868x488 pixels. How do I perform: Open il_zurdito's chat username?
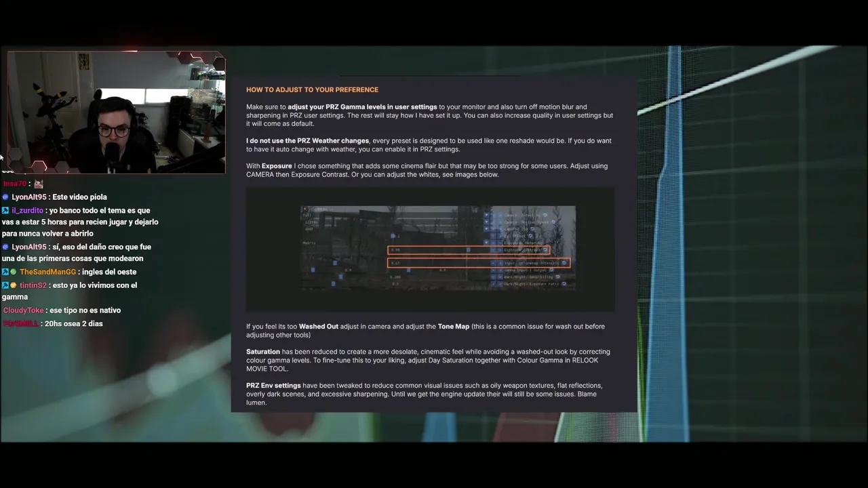click(27, 211)
